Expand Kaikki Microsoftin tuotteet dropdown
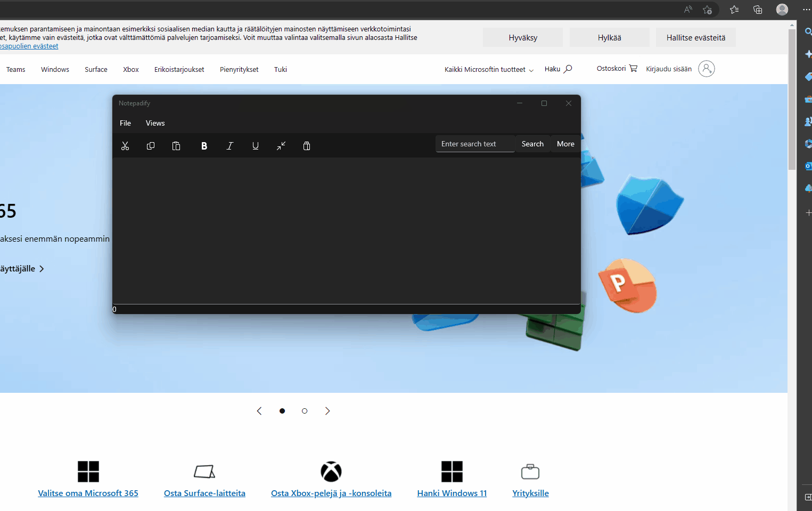 [489, 70]
